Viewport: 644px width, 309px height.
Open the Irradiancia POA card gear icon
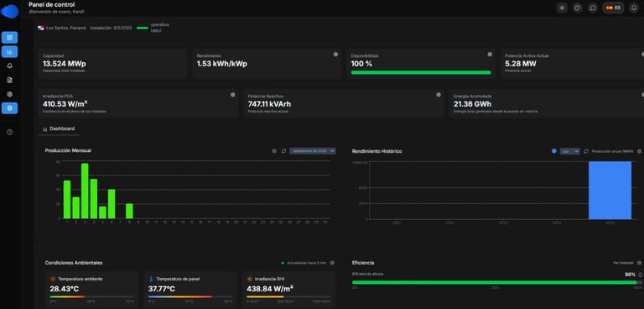pos(233,95)
